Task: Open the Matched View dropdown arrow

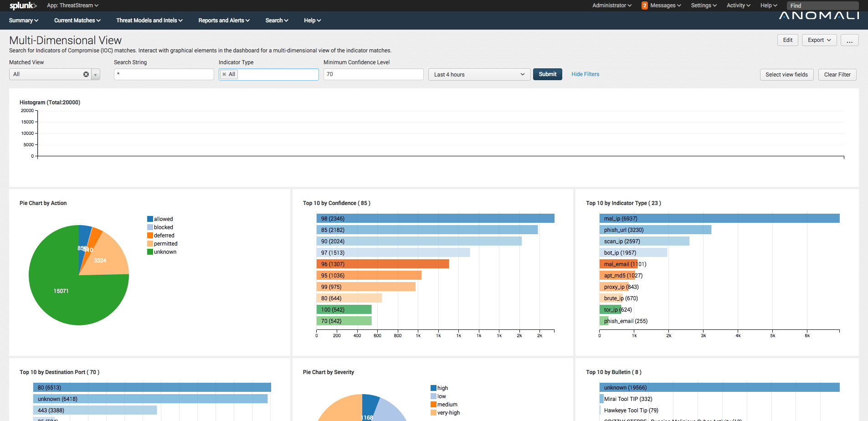Action: coord(95,74)
